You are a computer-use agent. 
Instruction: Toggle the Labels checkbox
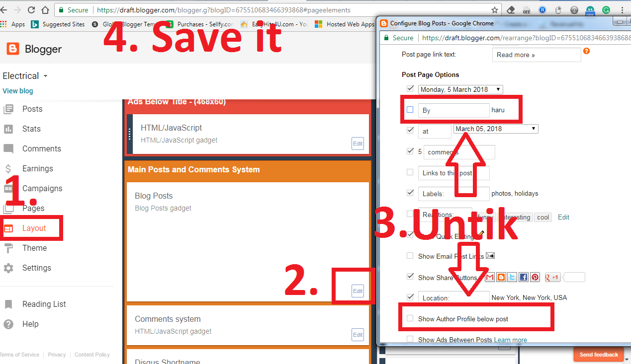pos(410,193)
